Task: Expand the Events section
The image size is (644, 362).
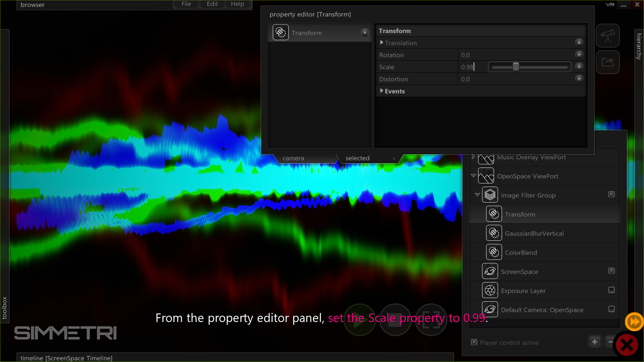Action: pos(381,91)
